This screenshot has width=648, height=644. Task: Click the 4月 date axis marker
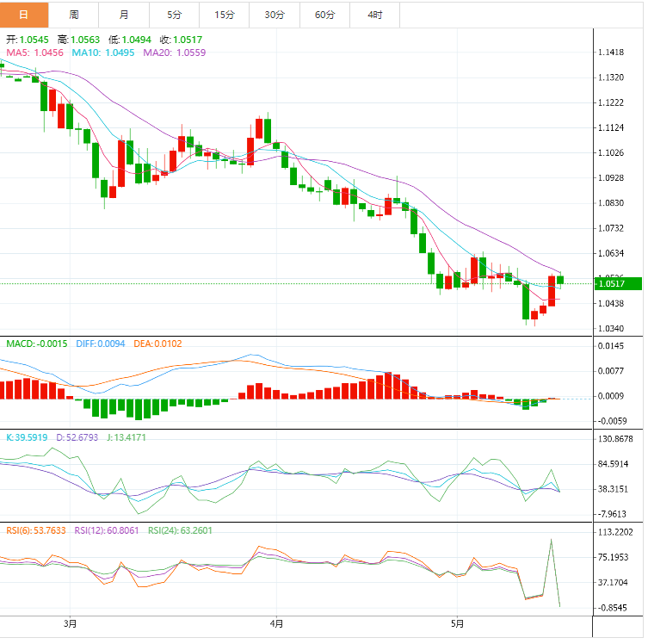click(x=276, y=623)
